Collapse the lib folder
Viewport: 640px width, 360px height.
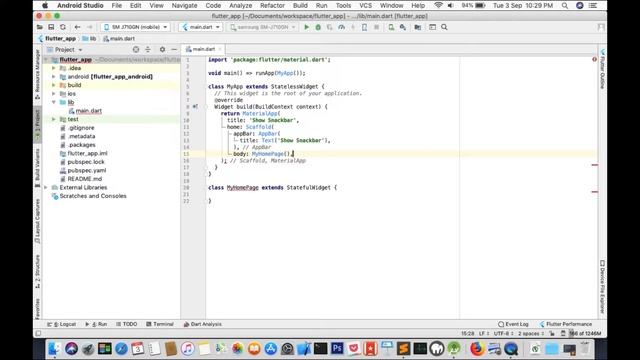[53, 102]
